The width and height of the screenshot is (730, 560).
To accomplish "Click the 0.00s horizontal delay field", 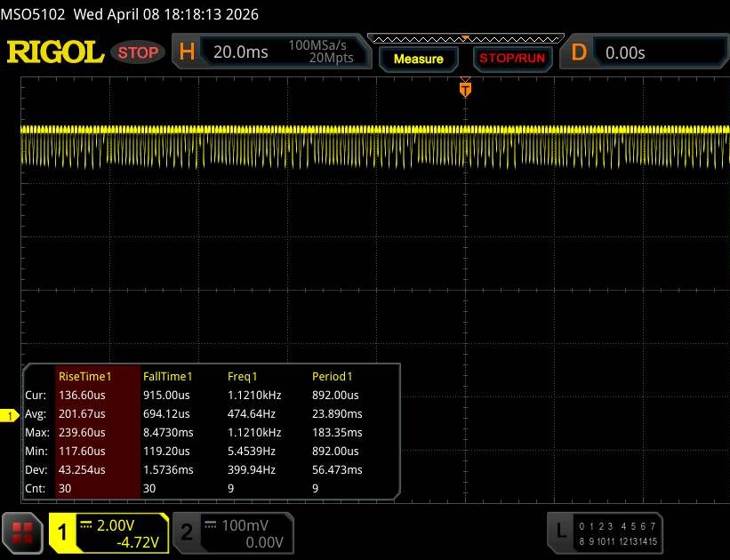I will tap(658, 52).
